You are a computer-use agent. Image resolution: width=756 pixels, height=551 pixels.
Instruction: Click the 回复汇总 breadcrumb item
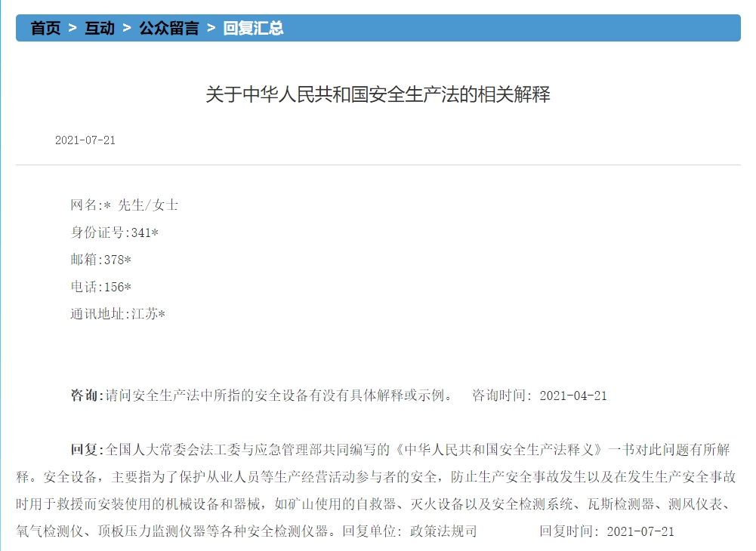click(253, 28)
